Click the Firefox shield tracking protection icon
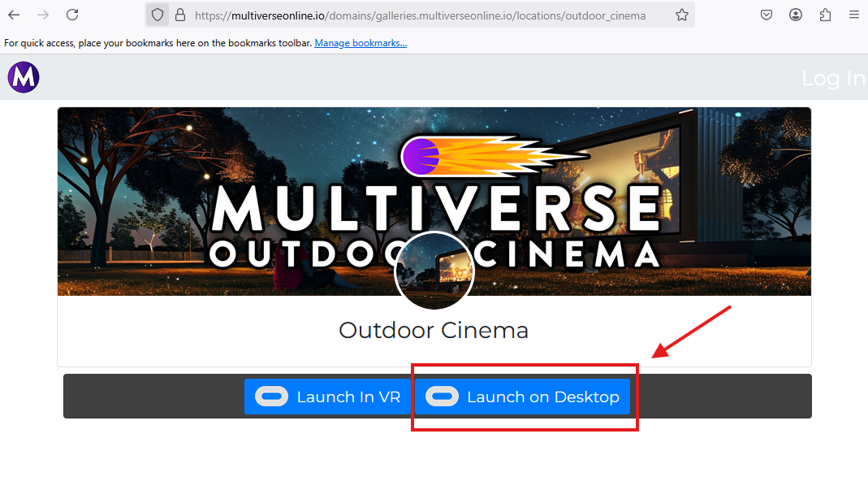The height and width of the screenshot is (503, 868). pyautogui.click(x=157, y=14)
